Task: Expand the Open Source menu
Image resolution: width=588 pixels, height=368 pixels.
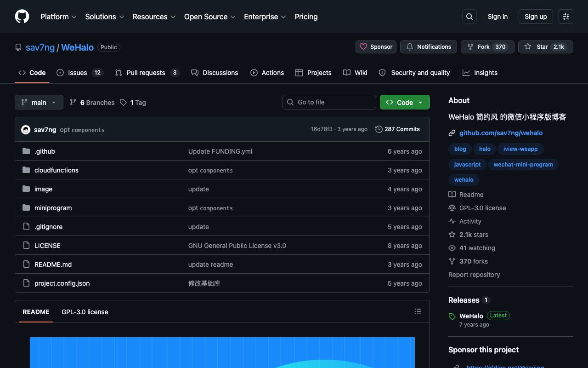Action: click(x=210, y=17)
